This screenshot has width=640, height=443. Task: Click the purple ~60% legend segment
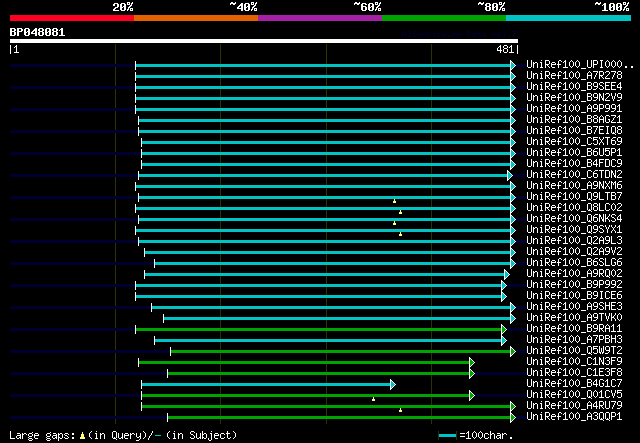(320, 18)
